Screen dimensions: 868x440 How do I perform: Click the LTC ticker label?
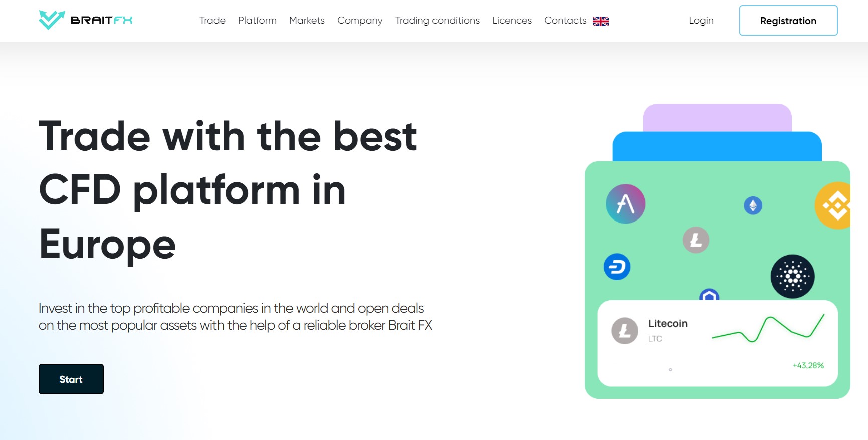tap(655, 339)
